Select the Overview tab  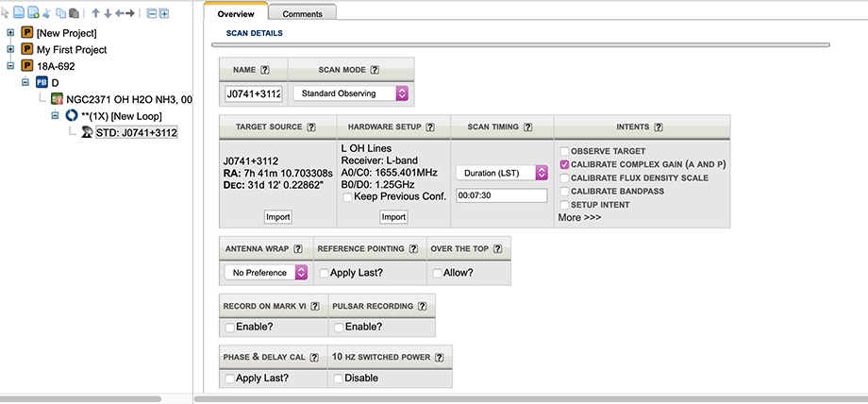(x=236, y=14)
